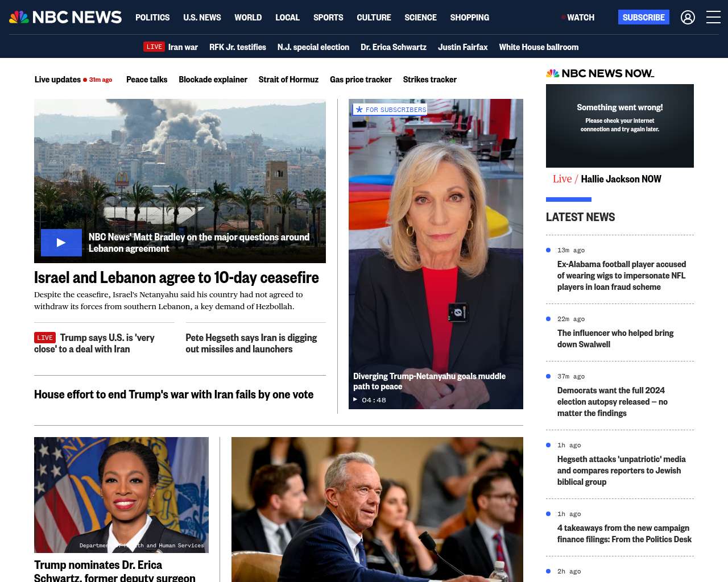
Task: Open the Local section
Action: click(x=287, y=18)
